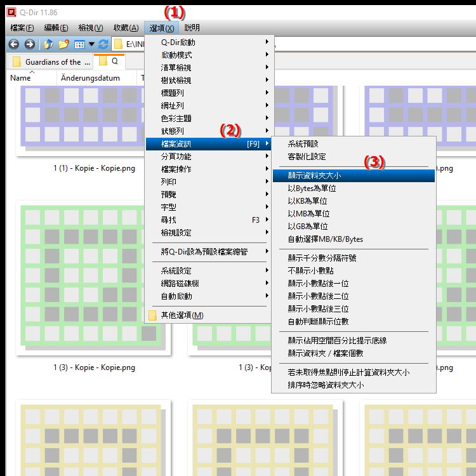Select 以GB為單位 option
This screenshot has height=476, width=476.
(x=354, y=227)
